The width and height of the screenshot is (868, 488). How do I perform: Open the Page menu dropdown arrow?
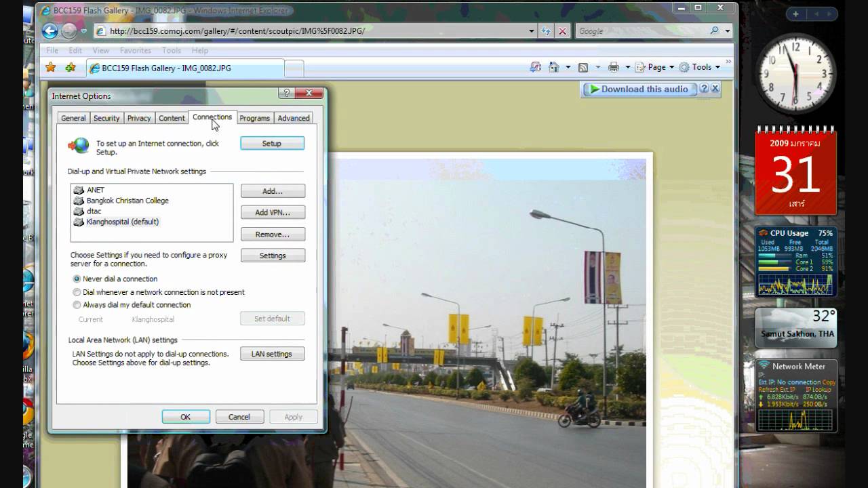click(x=671, y=67)
